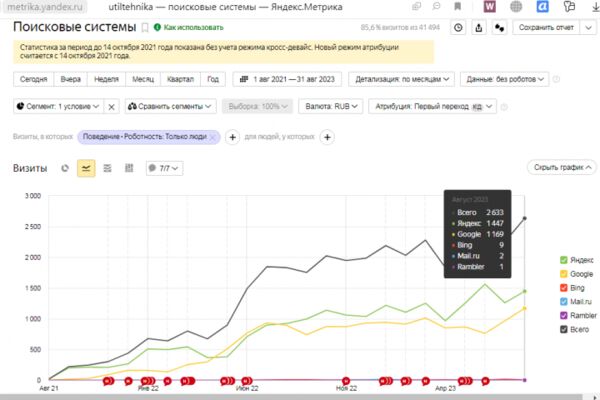Open the W browser extension icon
This screenshot has width=600, height=400.
pos(489,7)
